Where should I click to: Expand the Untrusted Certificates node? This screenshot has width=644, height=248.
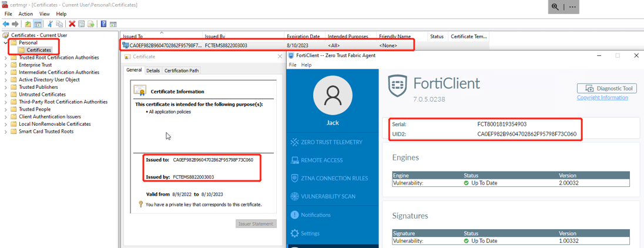(5, 95)
